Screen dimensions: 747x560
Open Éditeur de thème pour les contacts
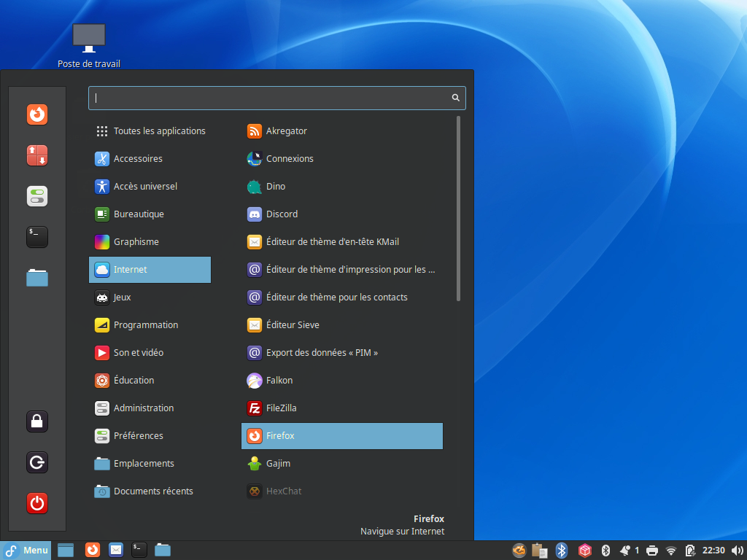342,297
